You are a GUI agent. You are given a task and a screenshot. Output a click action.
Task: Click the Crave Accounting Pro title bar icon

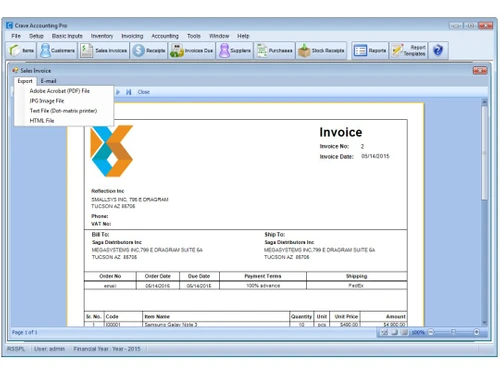point(9,25)
